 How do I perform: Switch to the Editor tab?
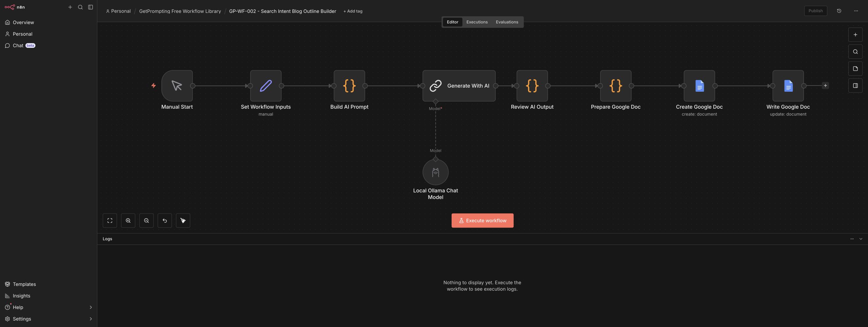pyautogui.click(x=452, y=22)
